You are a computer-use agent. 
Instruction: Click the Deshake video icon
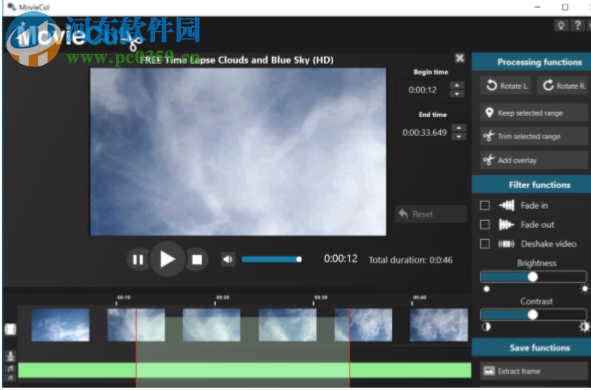(506, 244)
